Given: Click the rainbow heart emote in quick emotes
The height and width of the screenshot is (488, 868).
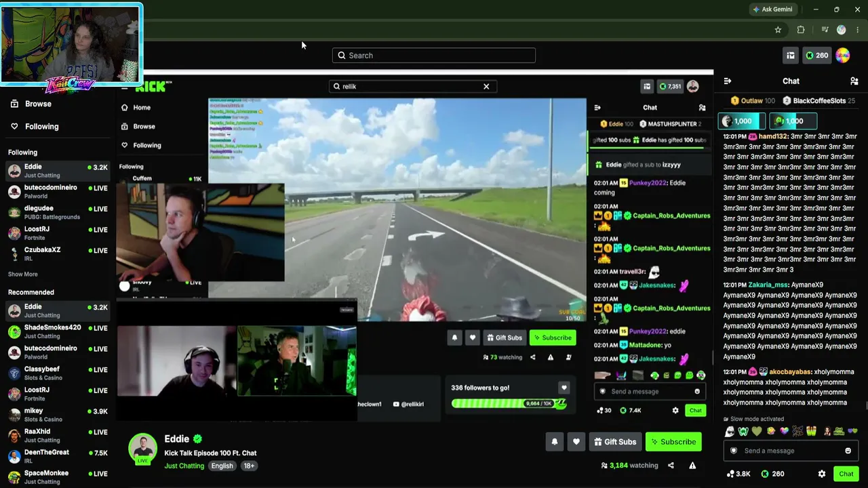Looking at the screenshot, I should coord(785,431).
